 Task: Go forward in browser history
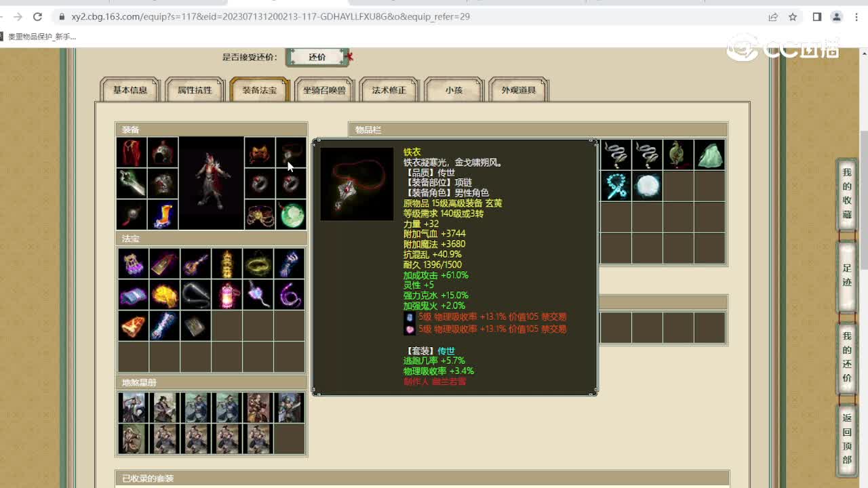coord(18,16)
